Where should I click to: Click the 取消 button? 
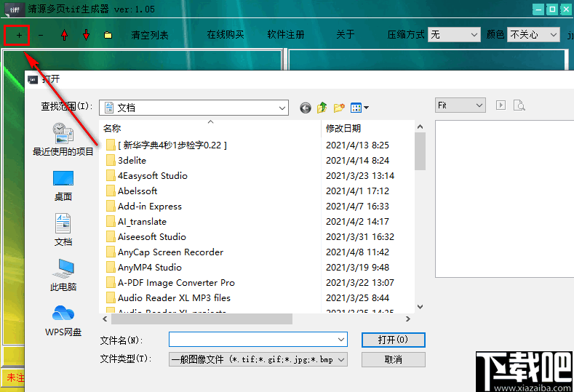click(393, 360)
